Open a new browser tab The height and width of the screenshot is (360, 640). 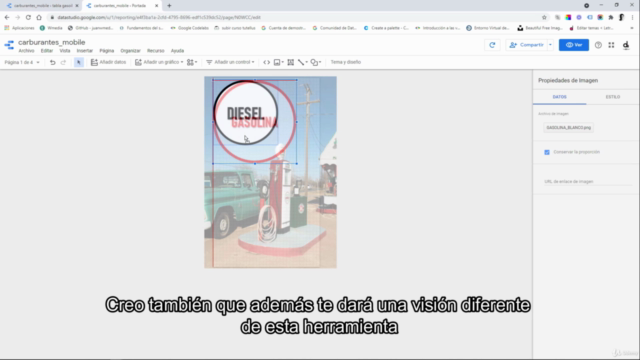169,6
